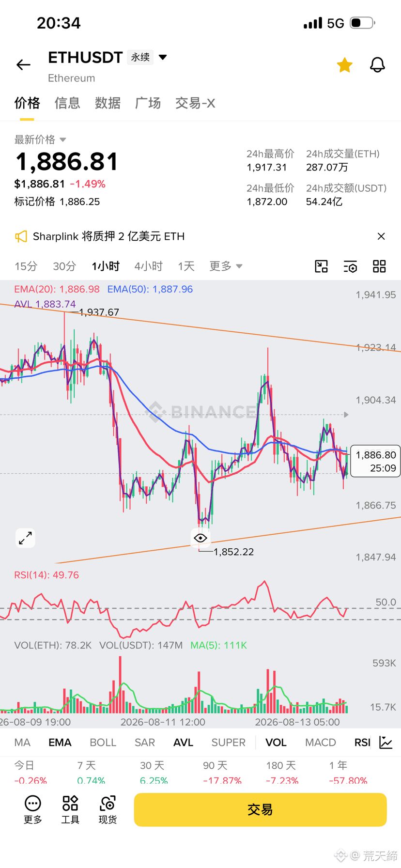Expand chart to fullscreen
The image size is (401, 868).
point(25,538)
